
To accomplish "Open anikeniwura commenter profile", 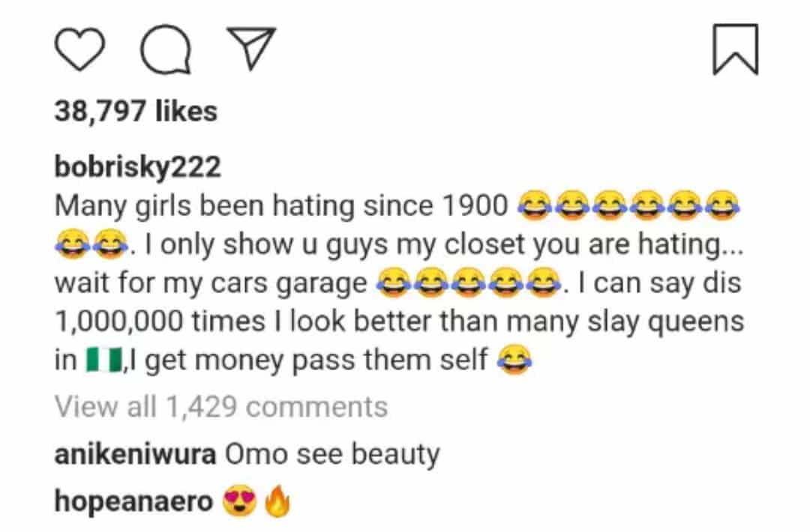I will [x=135, y=454].
